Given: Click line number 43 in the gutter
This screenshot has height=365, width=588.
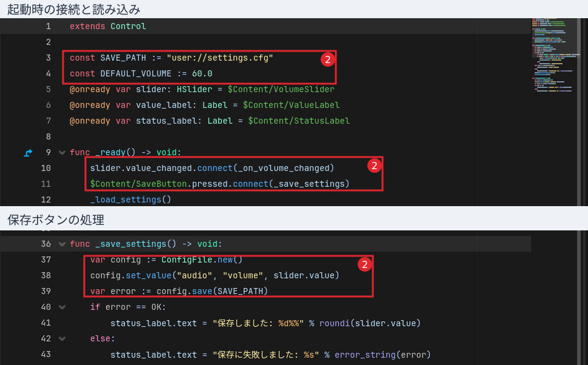Looking at the screenshot, I should click(45, 354).
